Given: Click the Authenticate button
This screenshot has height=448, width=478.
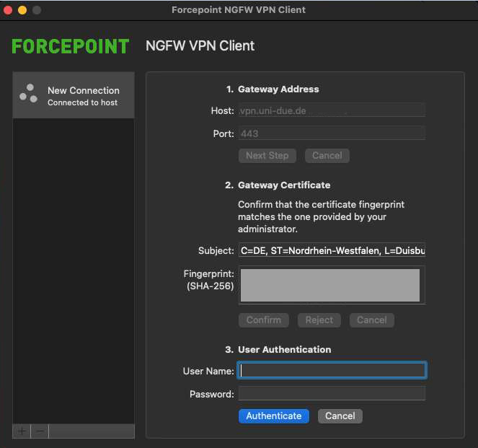Looking at the screenshot, I should click(x=273, y=416).
